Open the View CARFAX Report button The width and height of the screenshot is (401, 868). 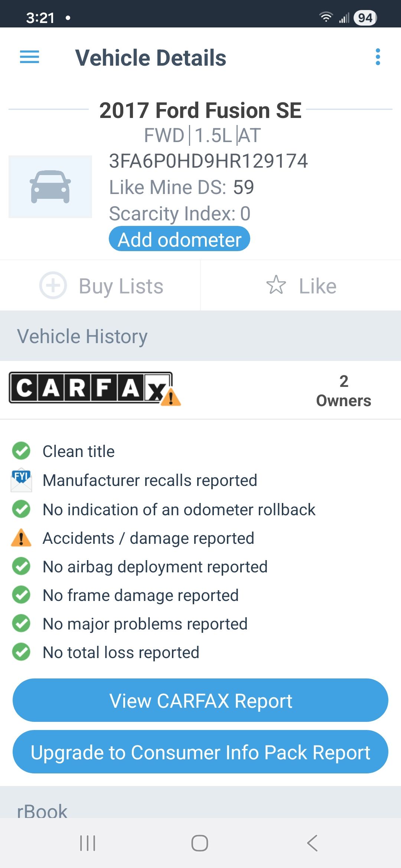(x=200, y=700)
